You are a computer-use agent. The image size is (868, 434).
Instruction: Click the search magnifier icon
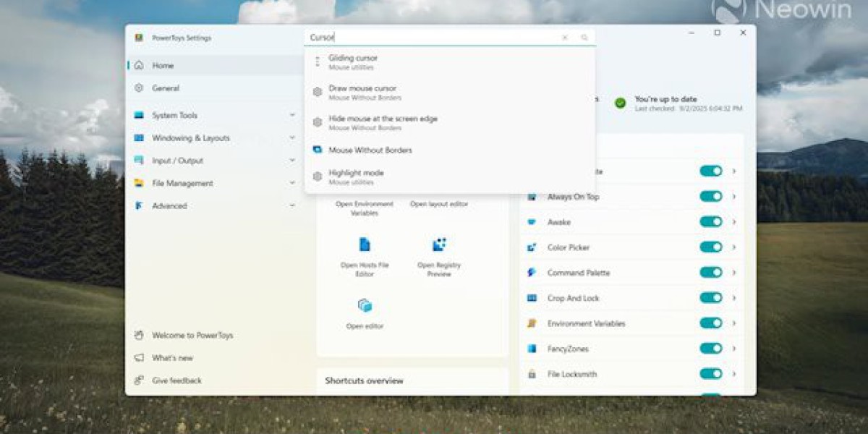(584, 38)
